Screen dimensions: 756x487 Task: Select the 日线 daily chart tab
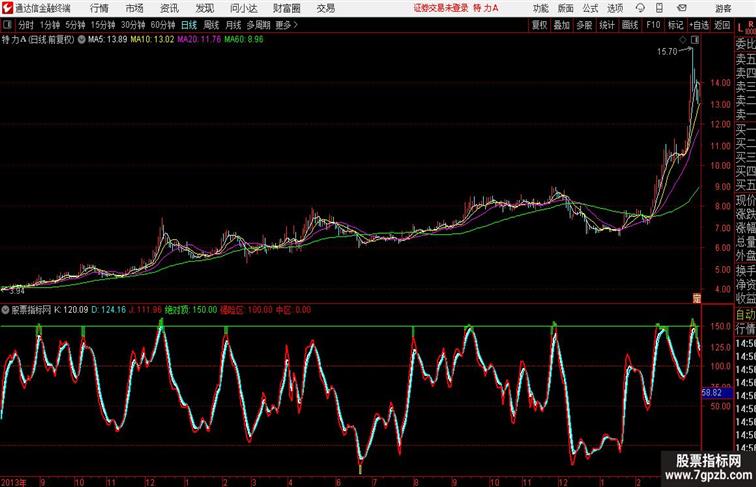tap(189, 25)
